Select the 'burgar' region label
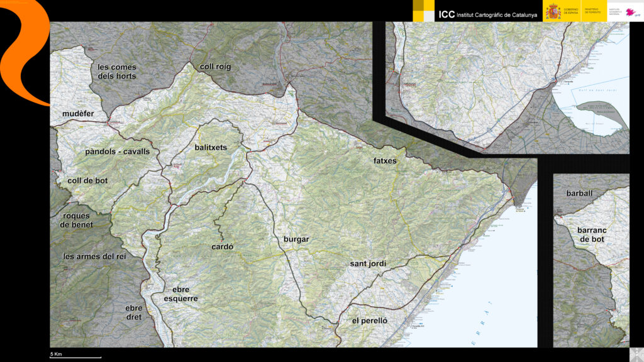The image size is (644, 362). (x=296, y=239)
